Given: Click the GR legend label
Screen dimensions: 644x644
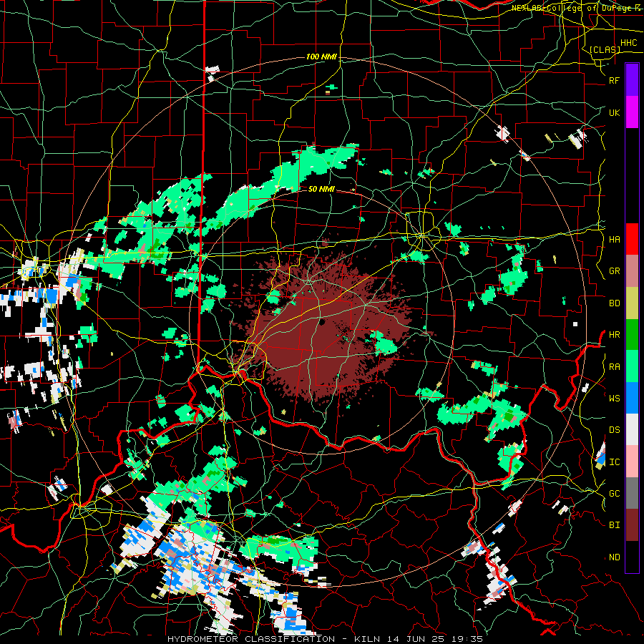Looking at the screenshot, I should click(x=615, y=271).
